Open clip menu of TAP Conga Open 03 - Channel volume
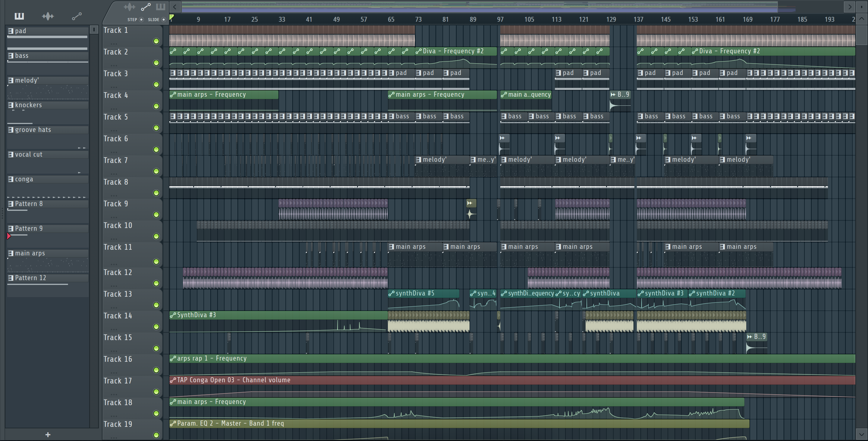The image size is (868, 441). 173,380
